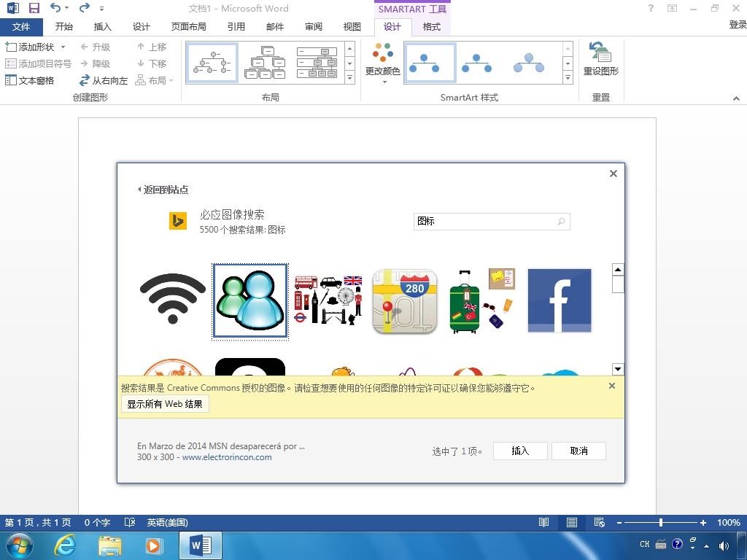Open the www.electrorincon.com source link
The width and height of the screenshot is (747, 560).
227,457
